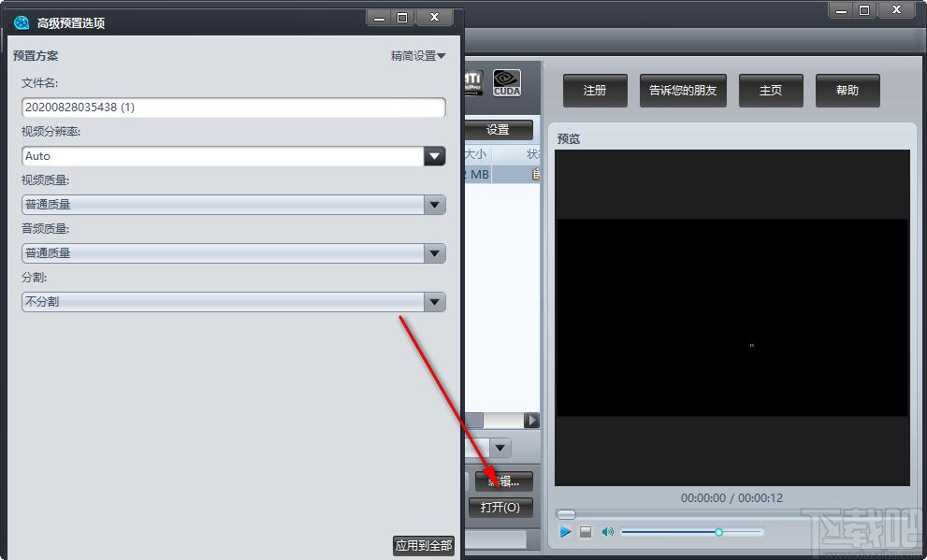Image resolution: width=927 pixels, height=560 pixels.
Task: Click the 大小 column header
Action: click(x=478, y=154)
